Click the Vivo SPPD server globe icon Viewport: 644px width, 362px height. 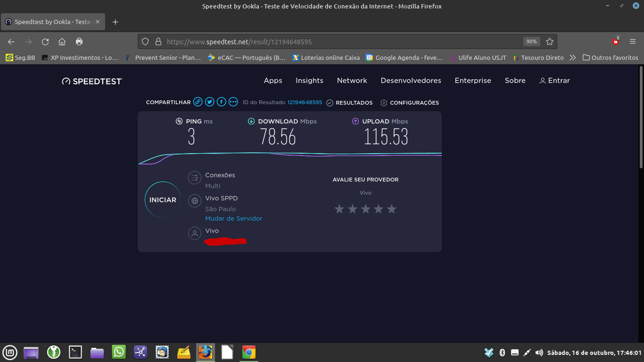pyautogui.click(x=194, y=201)
